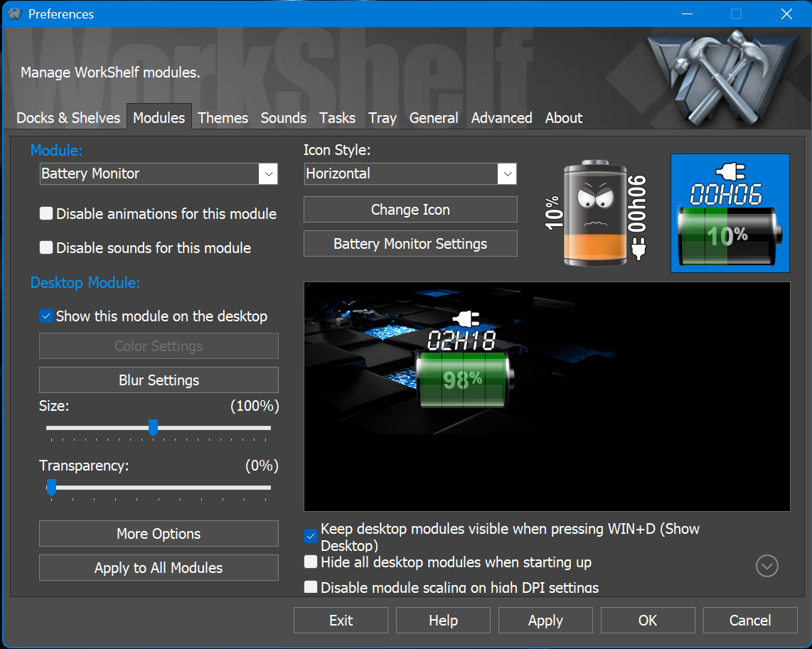This screenshot has height=649, width=812.
Task: Go to the Advanced tab
Action: [501, 118]
